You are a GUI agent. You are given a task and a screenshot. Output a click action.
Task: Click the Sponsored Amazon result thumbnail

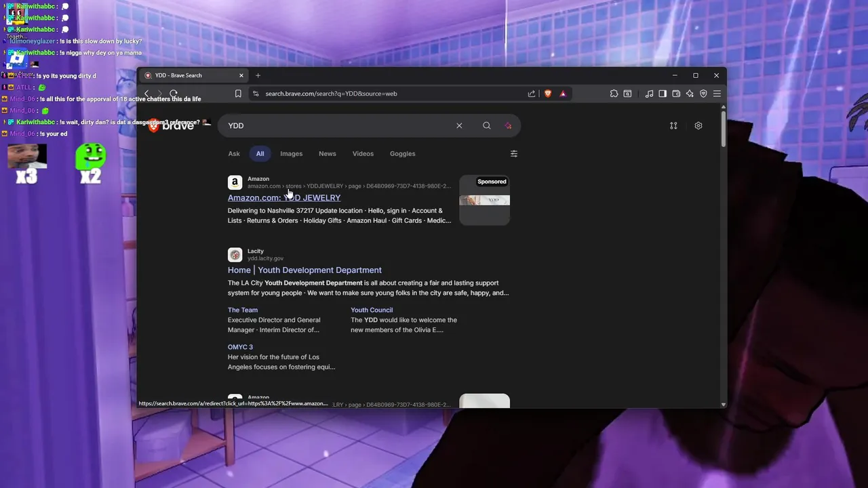point(484,200)
